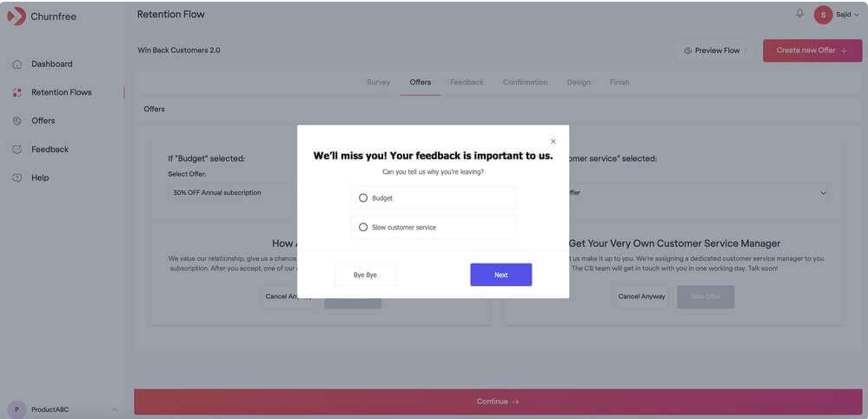Expand the right offer select dropdown chevron
Image resolution: width=868 pixels, height=419 pixels.
tap(823, 193)
